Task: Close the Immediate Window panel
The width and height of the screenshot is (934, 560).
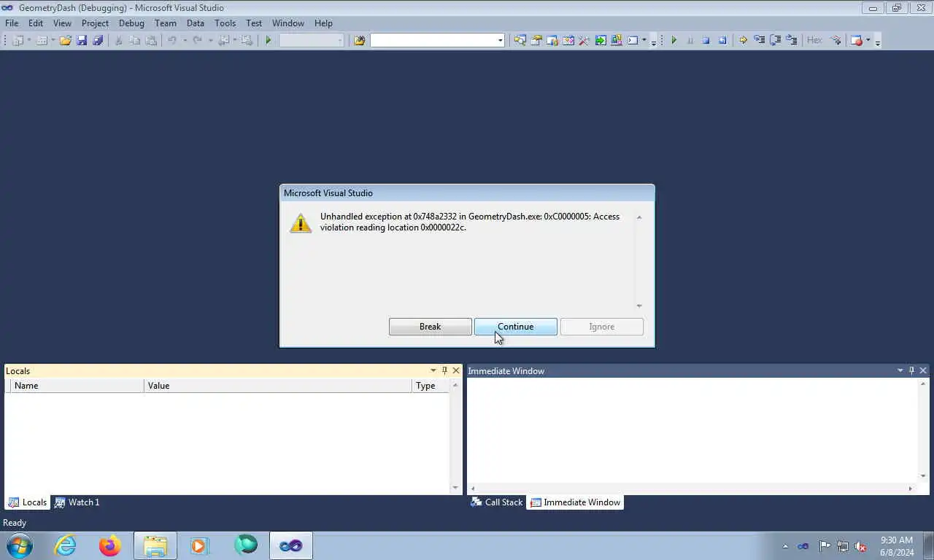Action: tap(923, 370)
